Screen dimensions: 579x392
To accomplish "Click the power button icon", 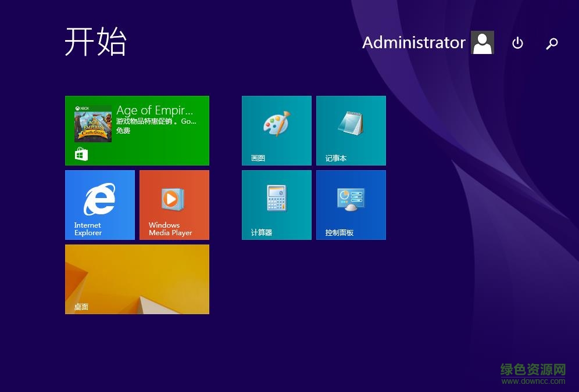I will tap(517, 43).
